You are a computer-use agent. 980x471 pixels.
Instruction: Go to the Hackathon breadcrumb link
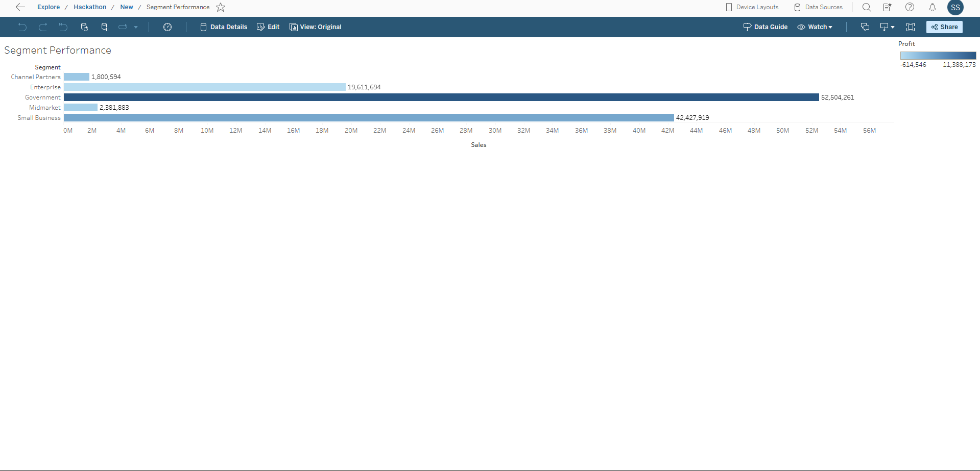[90, 7]
